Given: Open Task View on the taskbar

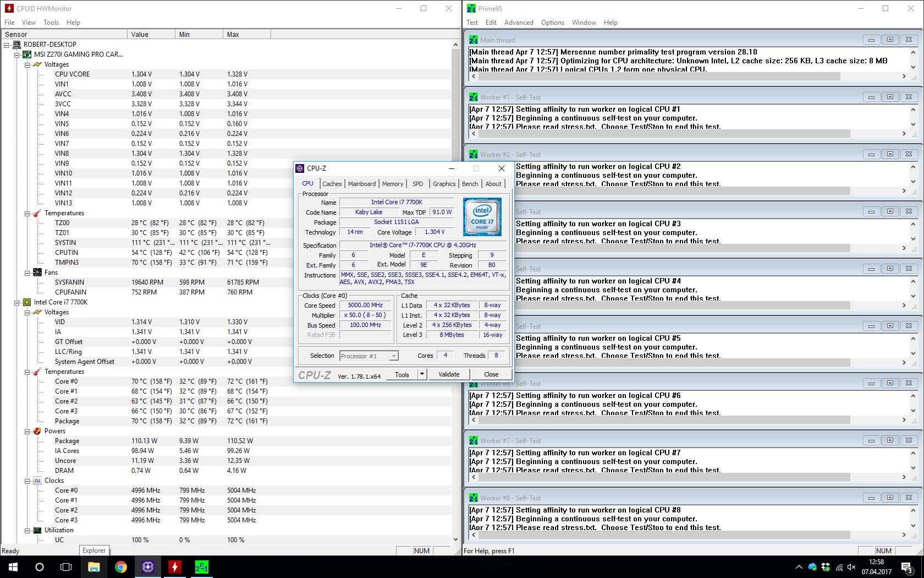Looking at the screenshot, I should pos(66,567).
